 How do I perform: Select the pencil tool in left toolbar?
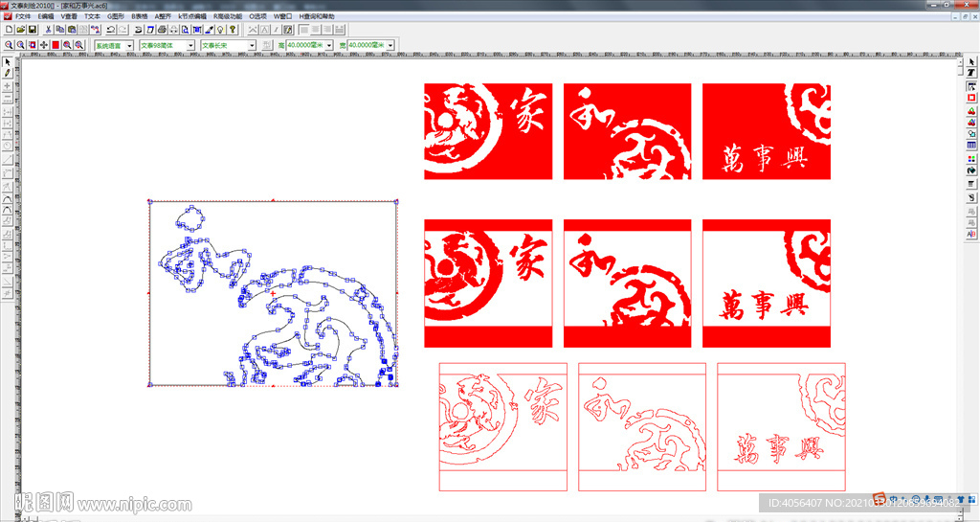pyautogui.click(x=8, y=73)
